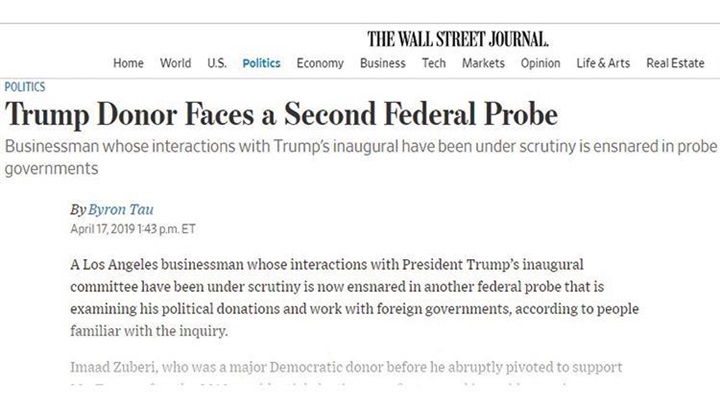Open author Byron Tau's profile link
720x408 pixels.
[121, 210]
